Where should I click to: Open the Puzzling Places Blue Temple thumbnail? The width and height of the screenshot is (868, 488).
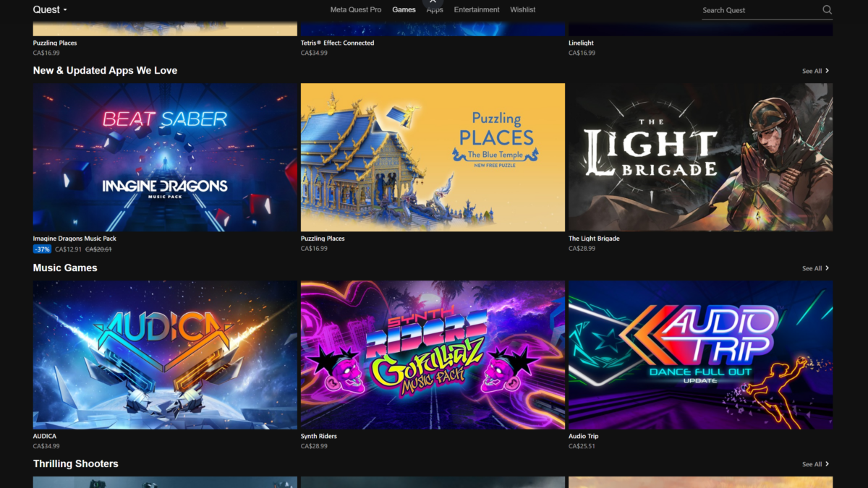tap(433, 157)
